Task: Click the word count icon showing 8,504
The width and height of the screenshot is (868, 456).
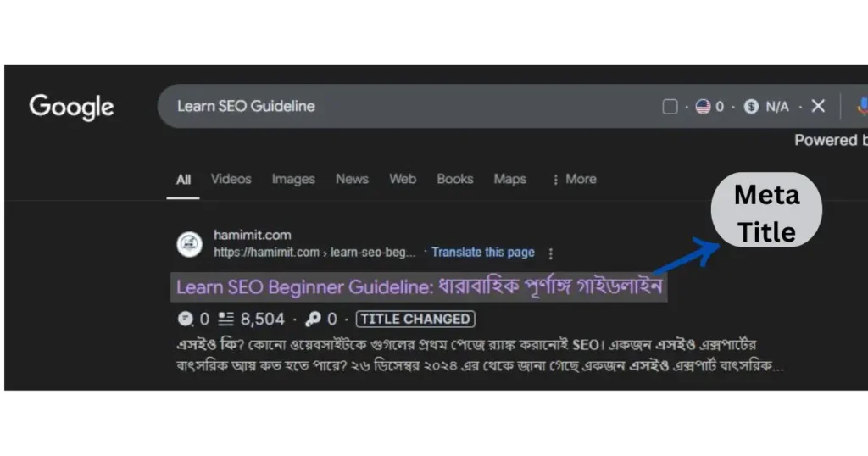Action: click(x=225, y=319)
